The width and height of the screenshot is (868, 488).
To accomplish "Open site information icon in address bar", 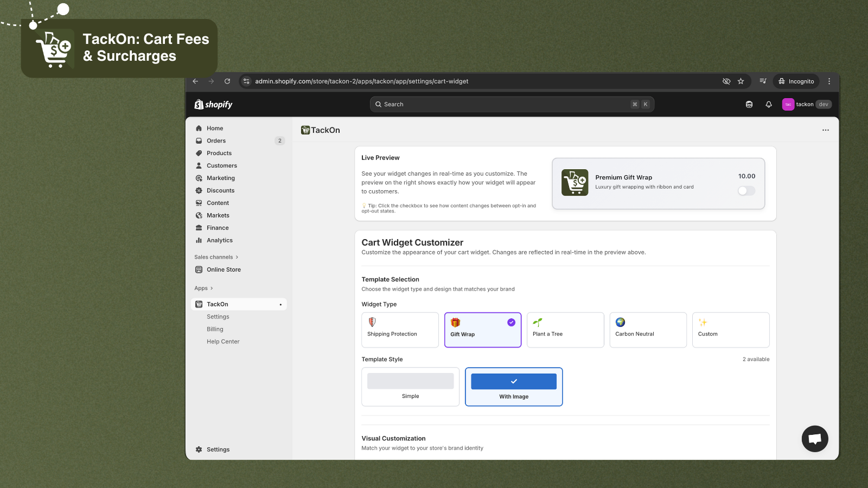I will 246,81.
